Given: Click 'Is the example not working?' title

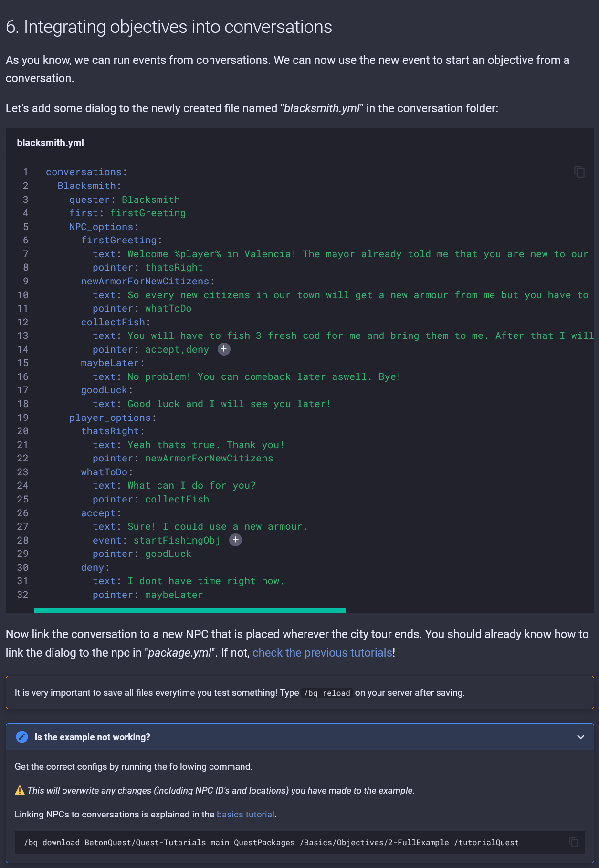Looking at the screenshot, I should tap(93, 737).
